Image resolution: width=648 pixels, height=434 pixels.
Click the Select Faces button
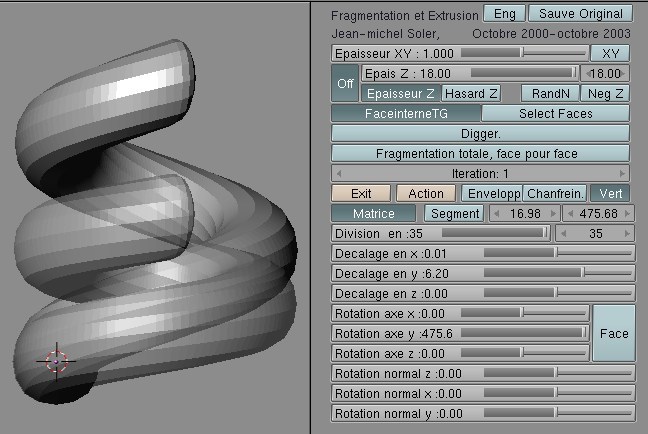556,113
